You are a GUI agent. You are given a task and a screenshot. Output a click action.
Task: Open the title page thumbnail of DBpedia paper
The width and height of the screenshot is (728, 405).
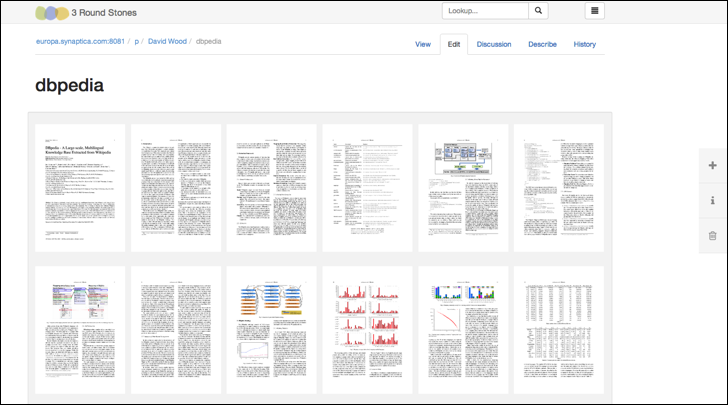pos(80,188)
